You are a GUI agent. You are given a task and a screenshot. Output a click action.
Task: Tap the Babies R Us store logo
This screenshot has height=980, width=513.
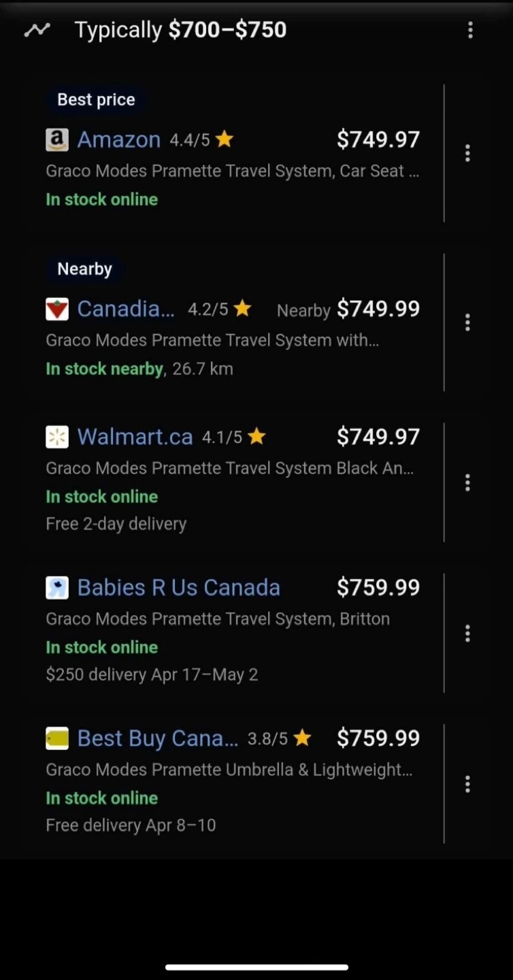pos(57,588)
